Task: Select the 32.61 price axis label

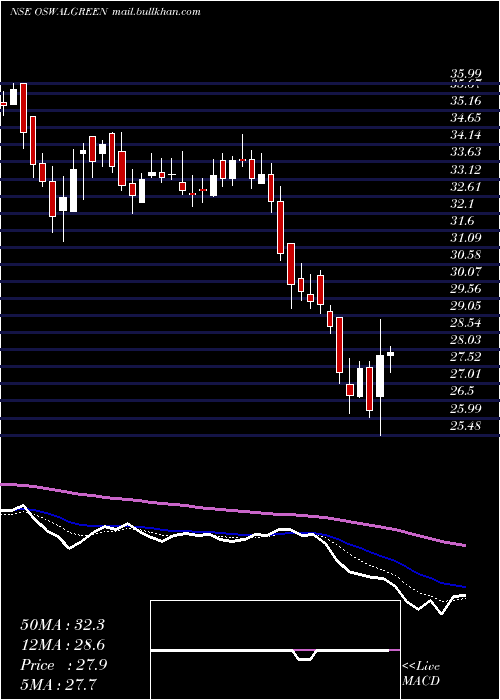Action: [465, 186]
